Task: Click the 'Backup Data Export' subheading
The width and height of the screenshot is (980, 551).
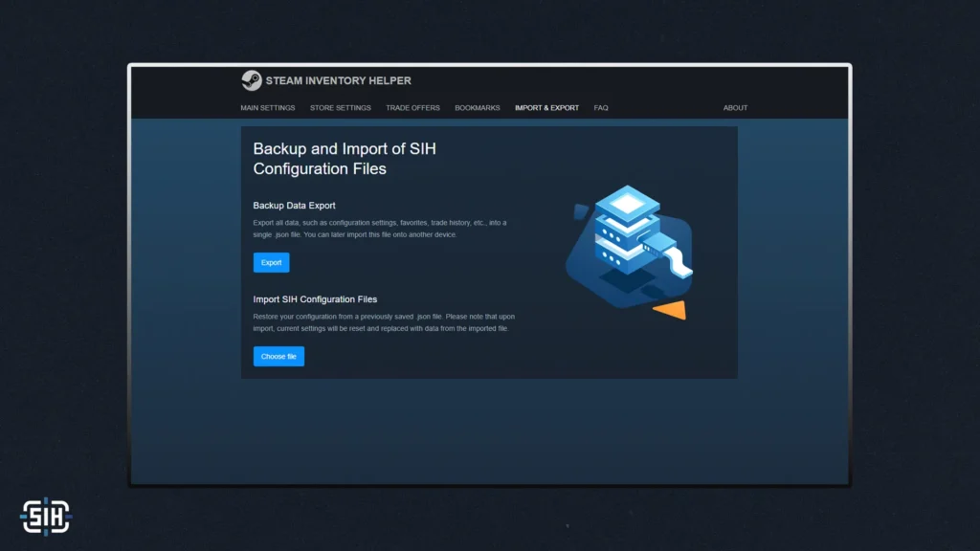Action: [294, 206]
